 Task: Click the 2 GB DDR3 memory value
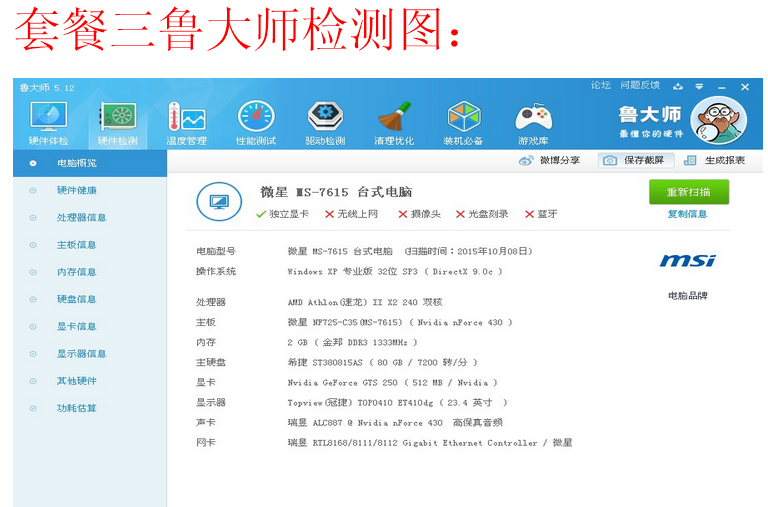coord(353,342)
